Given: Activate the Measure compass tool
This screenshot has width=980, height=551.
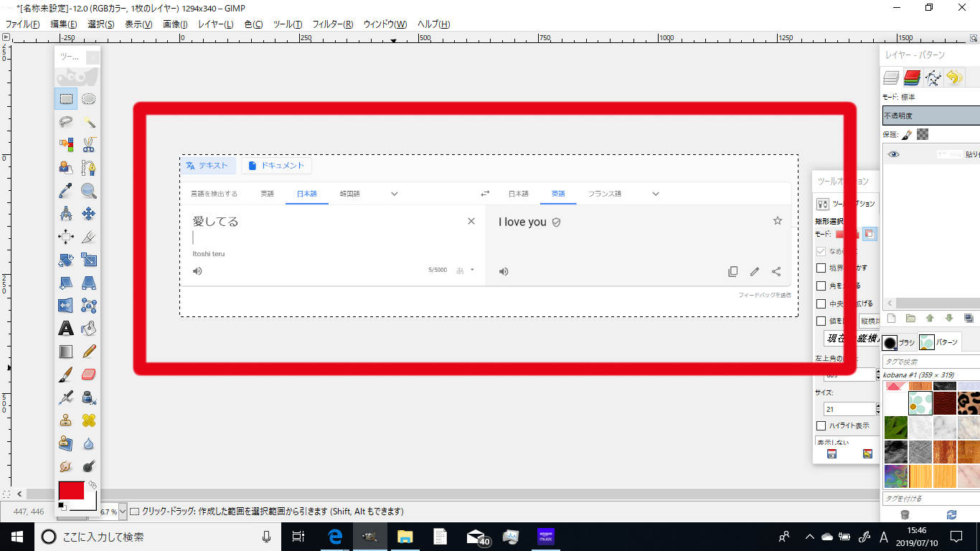Looking at the screenshot, I should (66, 214).
